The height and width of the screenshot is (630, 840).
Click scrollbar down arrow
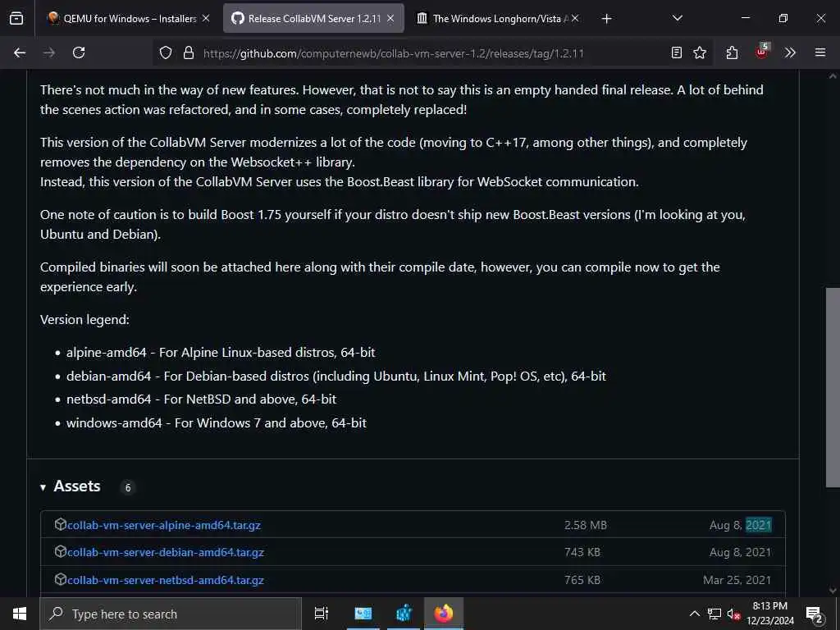click(833, 591)
